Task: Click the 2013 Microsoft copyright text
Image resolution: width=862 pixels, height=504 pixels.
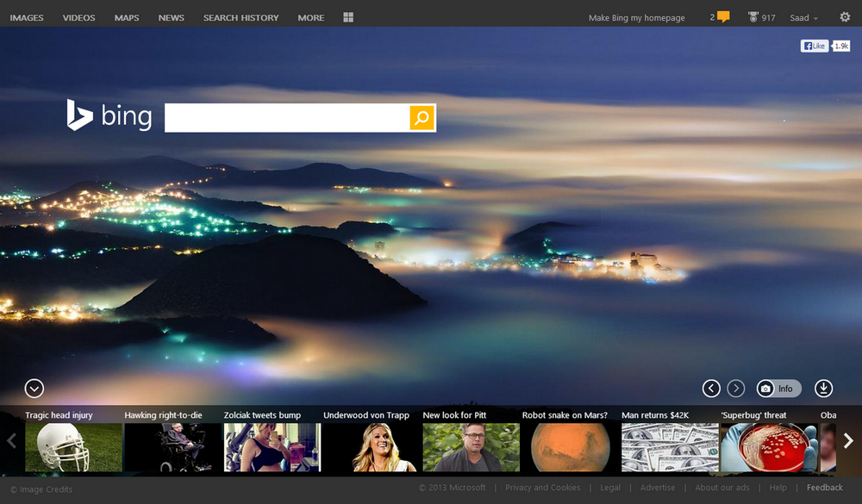Action: 452,488
